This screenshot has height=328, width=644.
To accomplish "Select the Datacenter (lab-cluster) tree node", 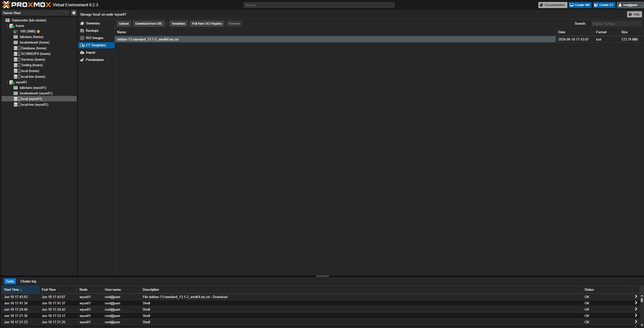I will click(x=29, y=20).
